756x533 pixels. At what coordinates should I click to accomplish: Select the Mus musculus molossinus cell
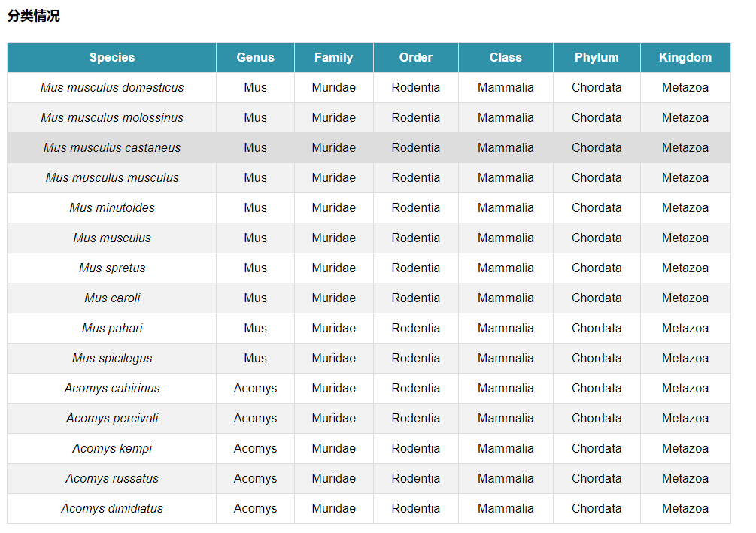[112, 117]
